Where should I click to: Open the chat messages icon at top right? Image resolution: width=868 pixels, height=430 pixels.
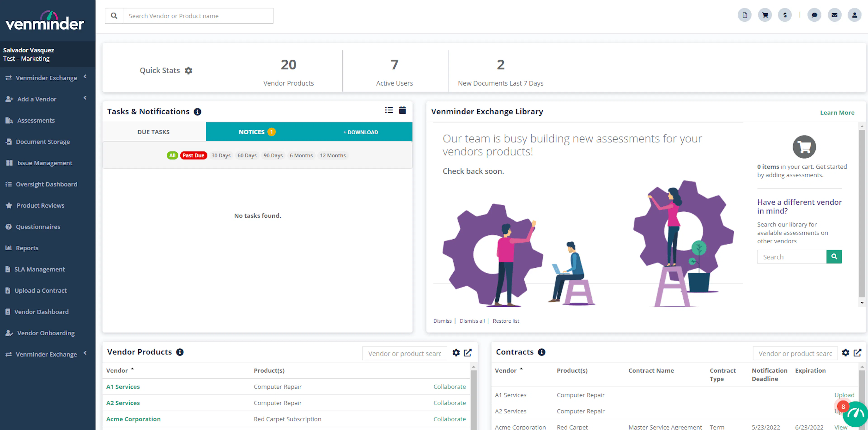click(x=814, y=15)
